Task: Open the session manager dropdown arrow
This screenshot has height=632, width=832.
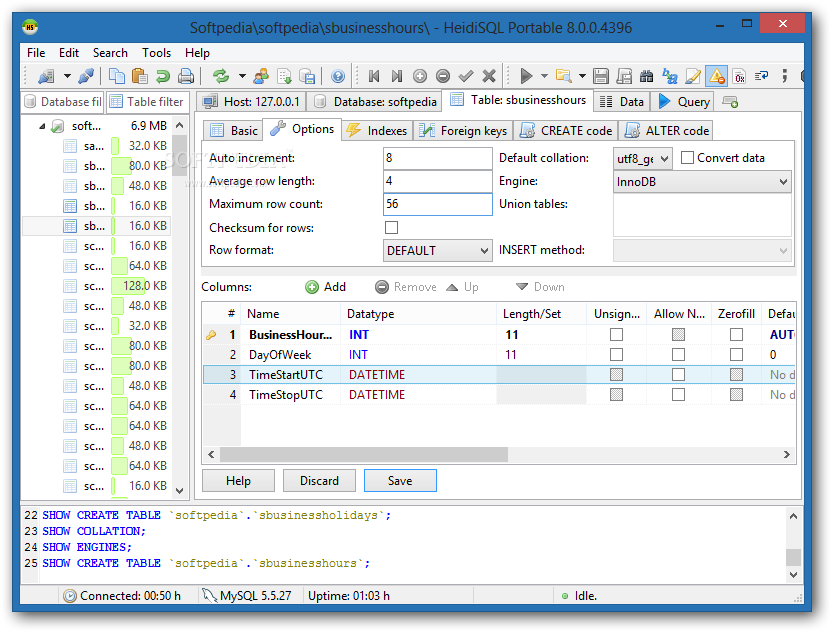Action: coord(67,76)
